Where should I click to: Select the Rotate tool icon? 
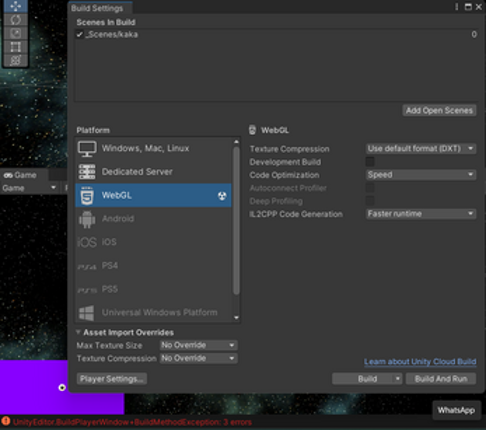[15, 20]
